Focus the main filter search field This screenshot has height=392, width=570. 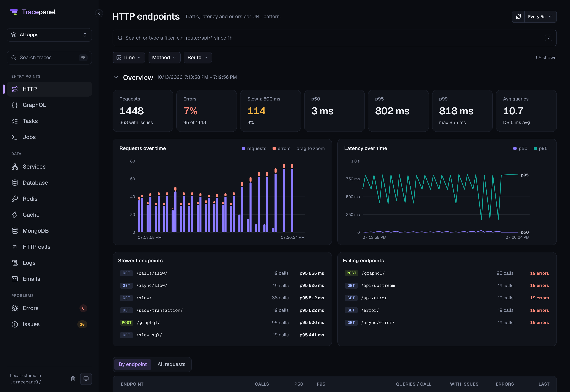click(x=334, y=38)
